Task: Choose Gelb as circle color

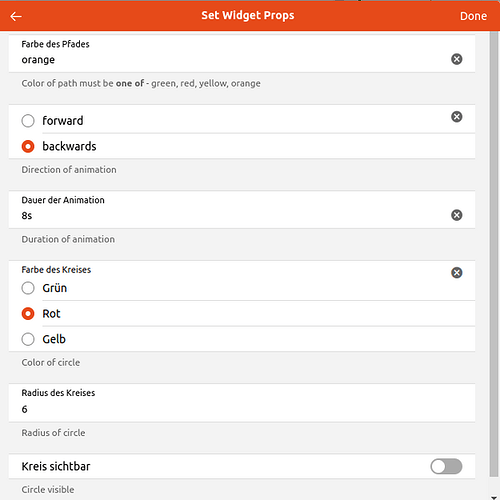Action: (28, 339)
